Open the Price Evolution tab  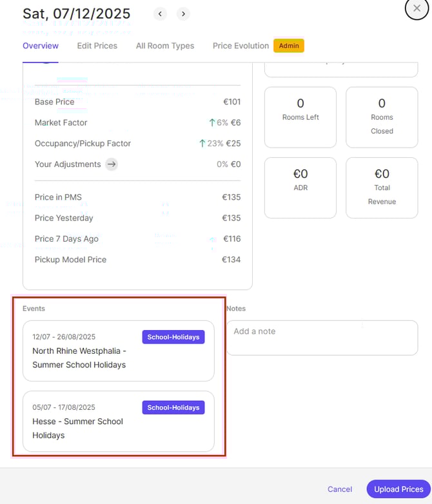[x=241, y=46]
